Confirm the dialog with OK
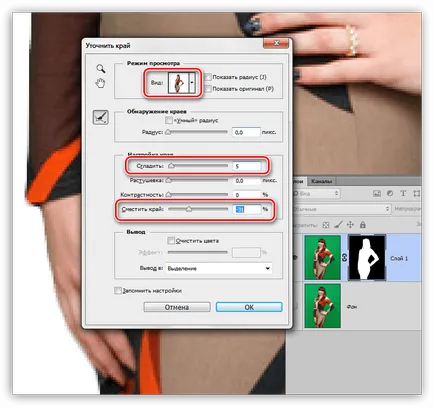The image size is (434, 407). [249, 307]
